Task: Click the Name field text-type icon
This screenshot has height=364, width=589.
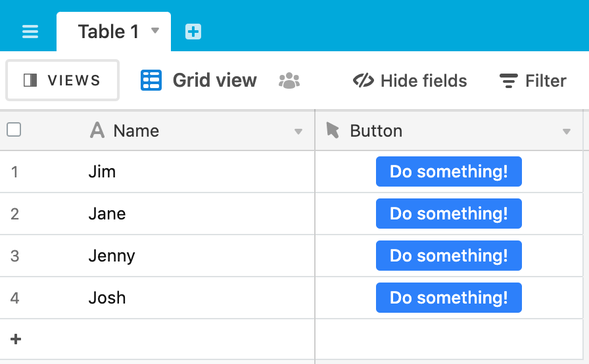Action: click(x=97, y=131)
